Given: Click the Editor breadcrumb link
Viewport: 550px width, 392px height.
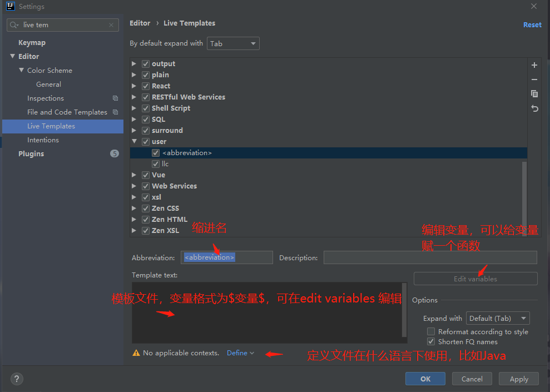Looking at the screenshot, I should (140, 23).
